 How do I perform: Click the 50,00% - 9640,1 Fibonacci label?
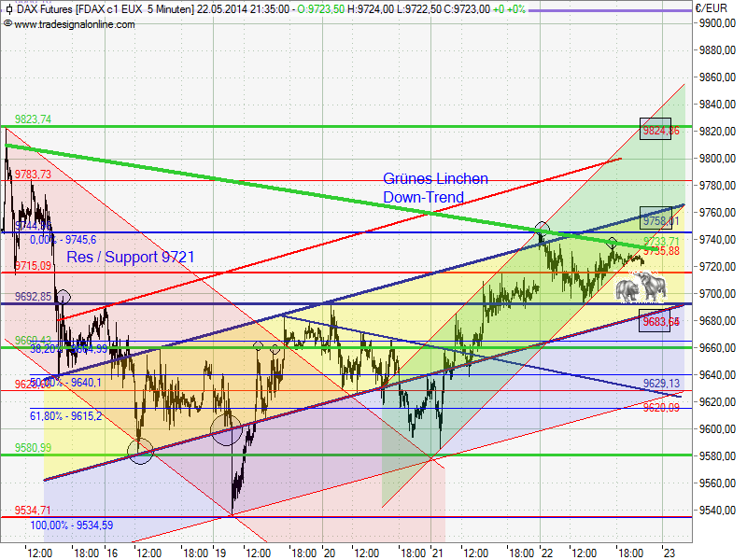[65, 383]
